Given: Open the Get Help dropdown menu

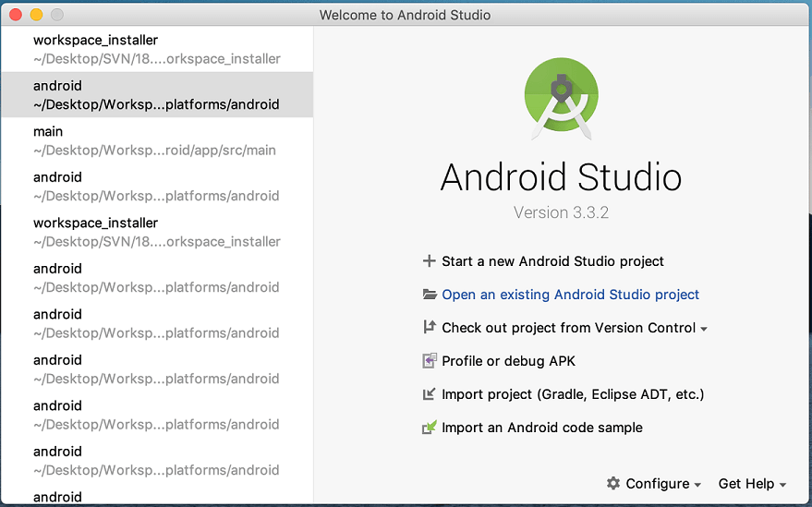Looking at the screenshot, I should pyautogui.click(x=752, y=484).
